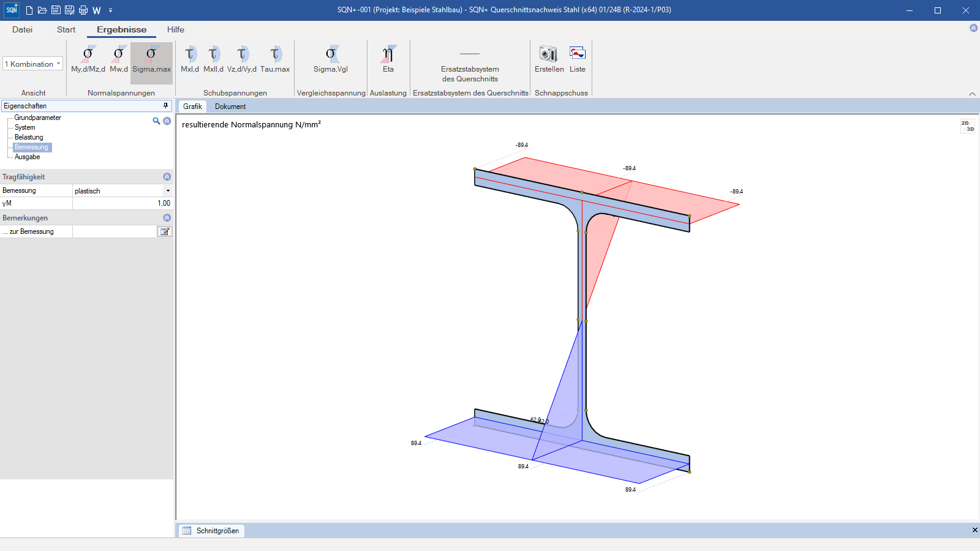Click the zur Bemessung remarks field
Viewport: 980px width, 551px height.
115,231
